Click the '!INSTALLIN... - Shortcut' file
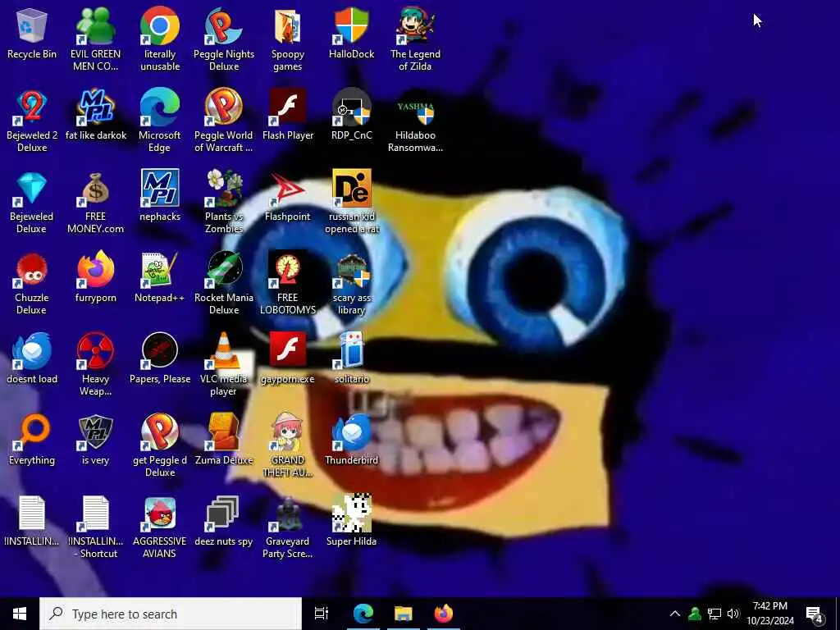 click(95, 514)
